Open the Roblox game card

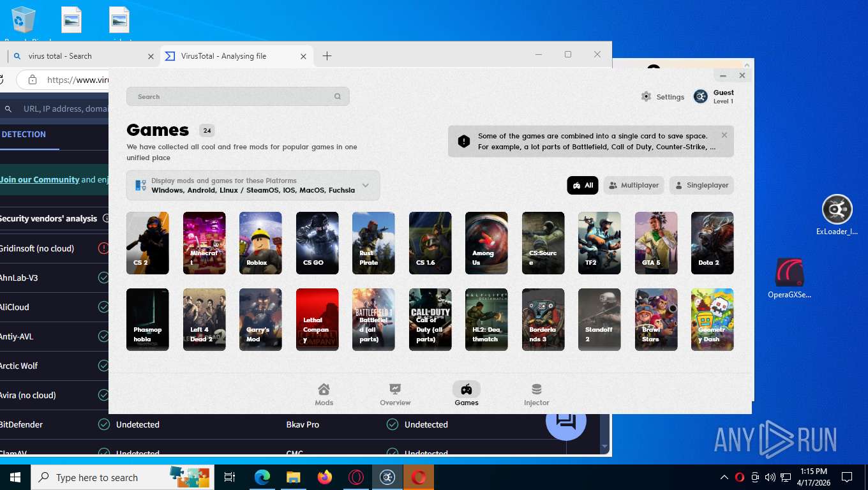tap(260, 243)
